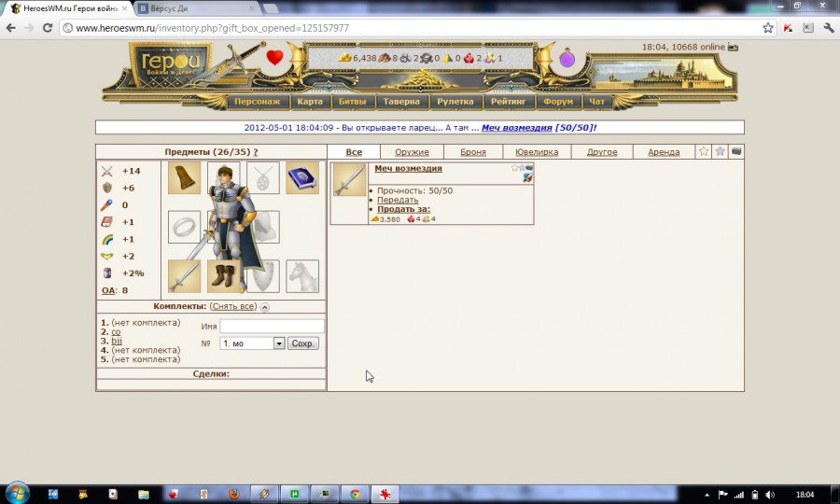Image resolution: width=840 pixels, height=504 pixels.
Task: Click the empty shield slot
Action: (x=265, y=276)
